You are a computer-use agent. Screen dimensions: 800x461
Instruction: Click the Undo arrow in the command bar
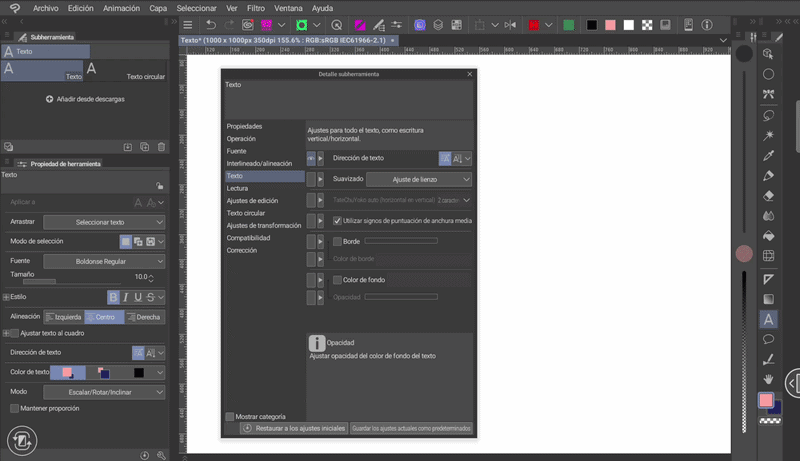click(x=210, y=23)
